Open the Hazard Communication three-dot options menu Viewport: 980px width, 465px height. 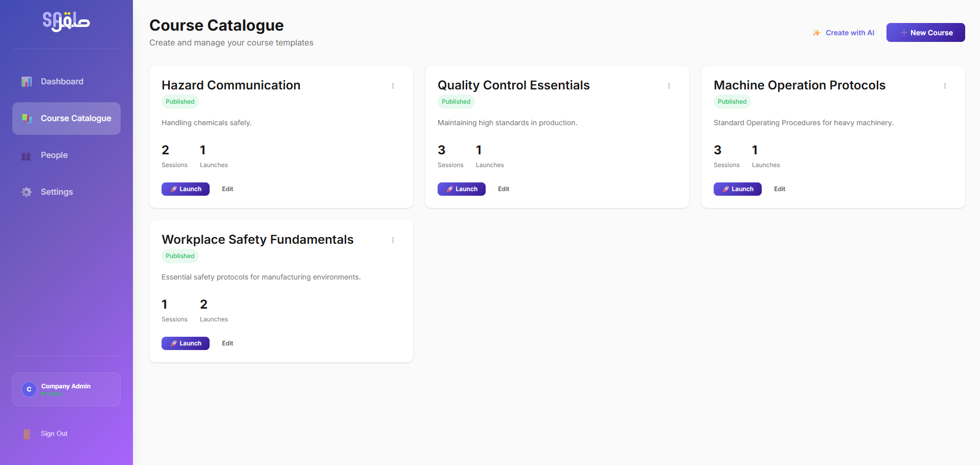(x=393, y=85)
